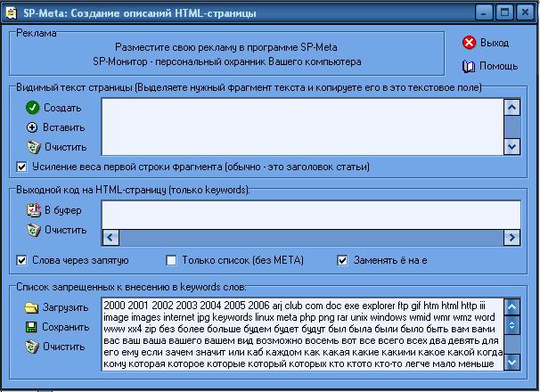Click the forbidden words scrollbar thumb
540x392 pixels.
(511, 325)
